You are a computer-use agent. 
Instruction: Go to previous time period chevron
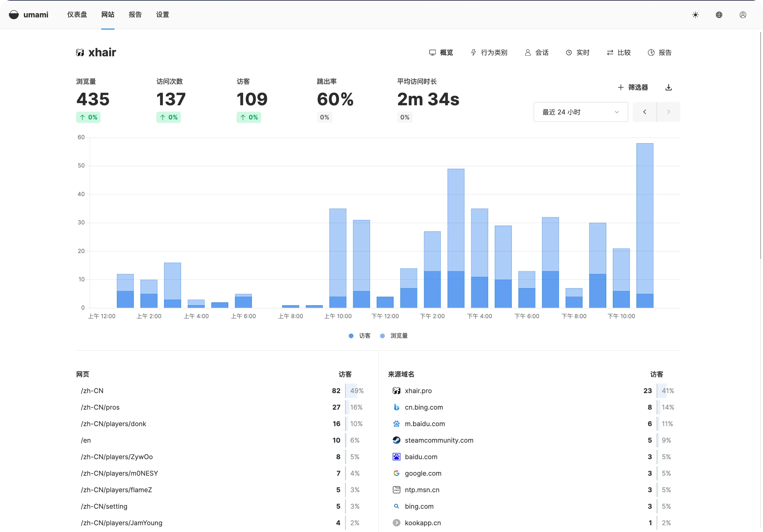(644, 112)
